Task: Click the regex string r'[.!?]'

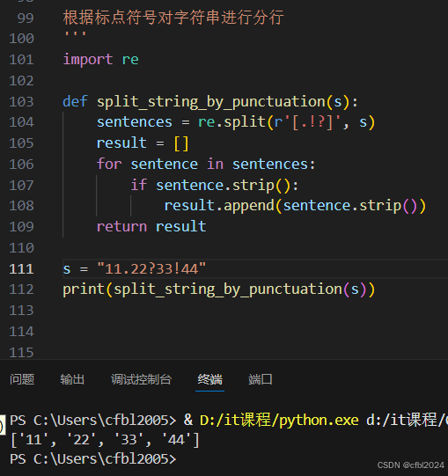Action: pos(308,122)
